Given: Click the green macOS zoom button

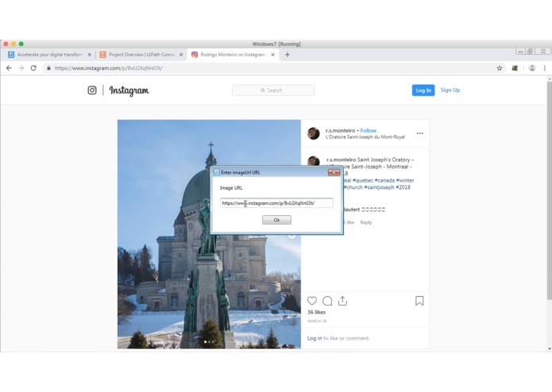Looking at the screenshot, I should pos(21,44).
